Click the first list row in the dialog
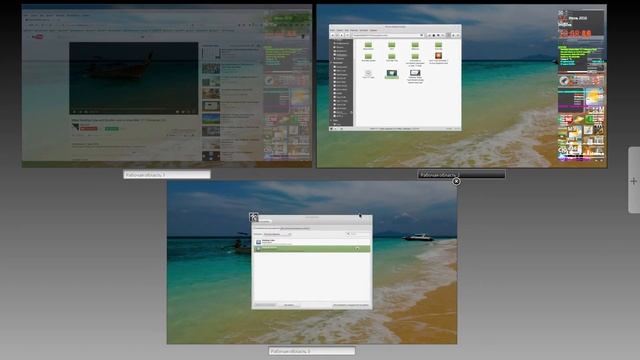640x360 pixels. [312, 242]
